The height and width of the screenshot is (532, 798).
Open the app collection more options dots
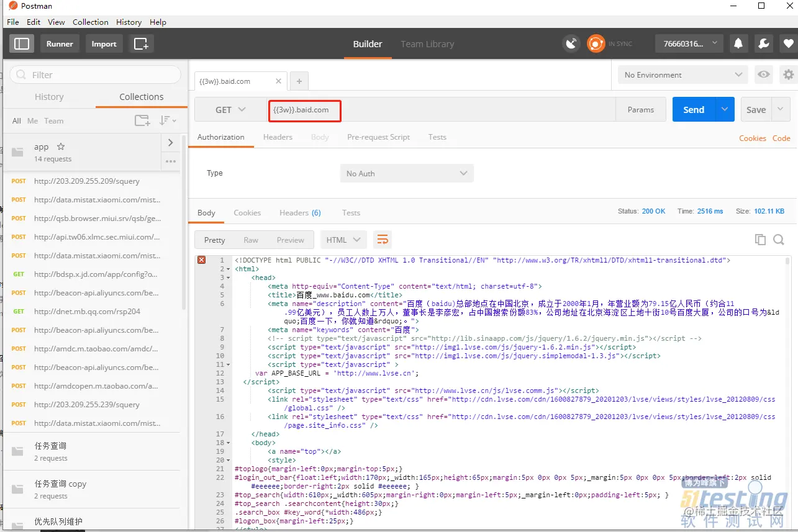point(171,161)
